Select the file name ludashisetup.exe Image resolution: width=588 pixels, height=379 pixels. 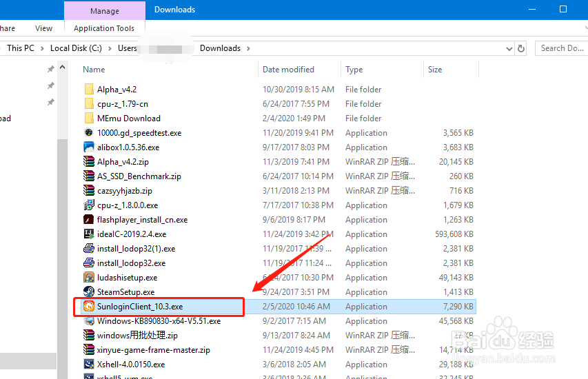click(127, 278)
